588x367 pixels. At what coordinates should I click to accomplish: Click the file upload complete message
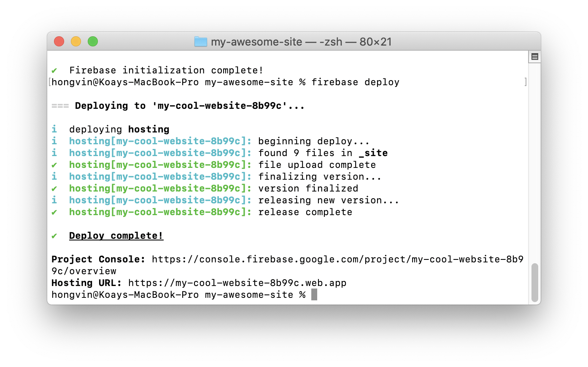coord(317,165)
